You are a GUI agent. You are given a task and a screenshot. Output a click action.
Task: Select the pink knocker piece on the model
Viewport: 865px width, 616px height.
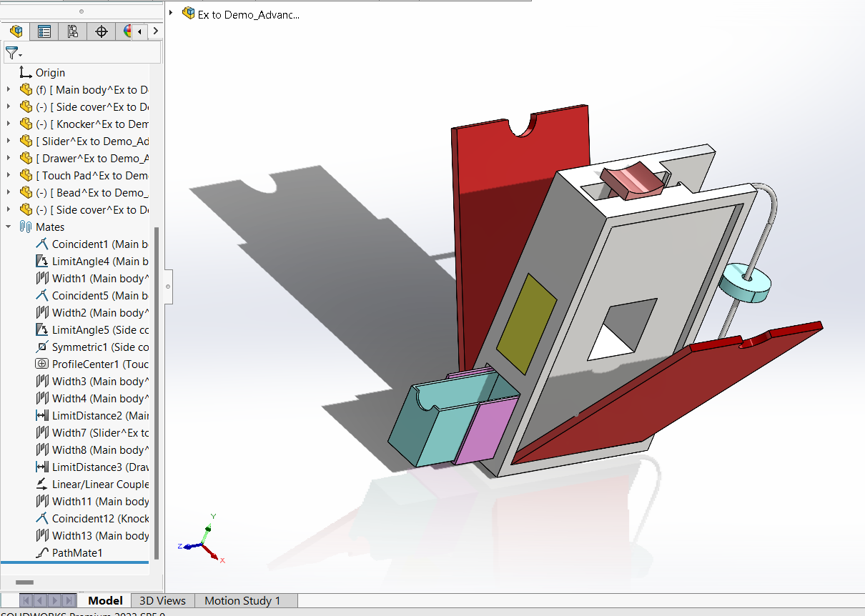click(x=633, y=182)
